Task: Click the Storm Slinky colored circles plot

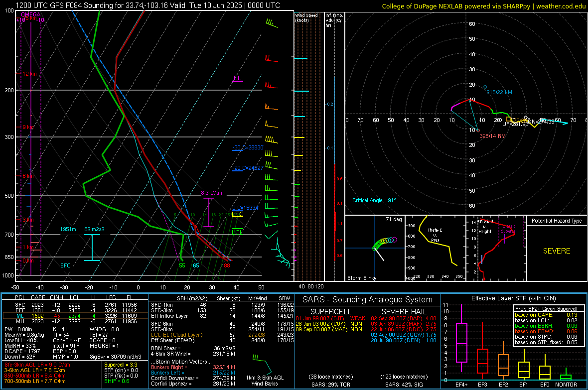Action: 384,244
